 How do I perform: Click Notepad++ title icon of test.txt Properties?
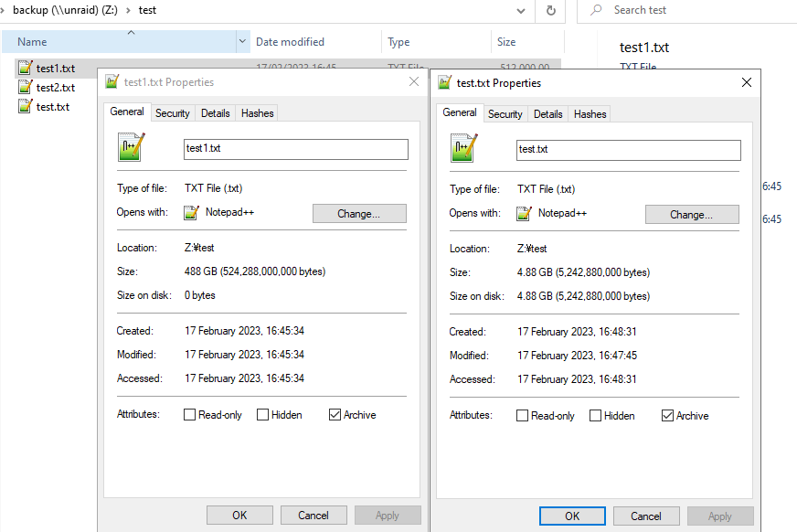coord(445,82)
